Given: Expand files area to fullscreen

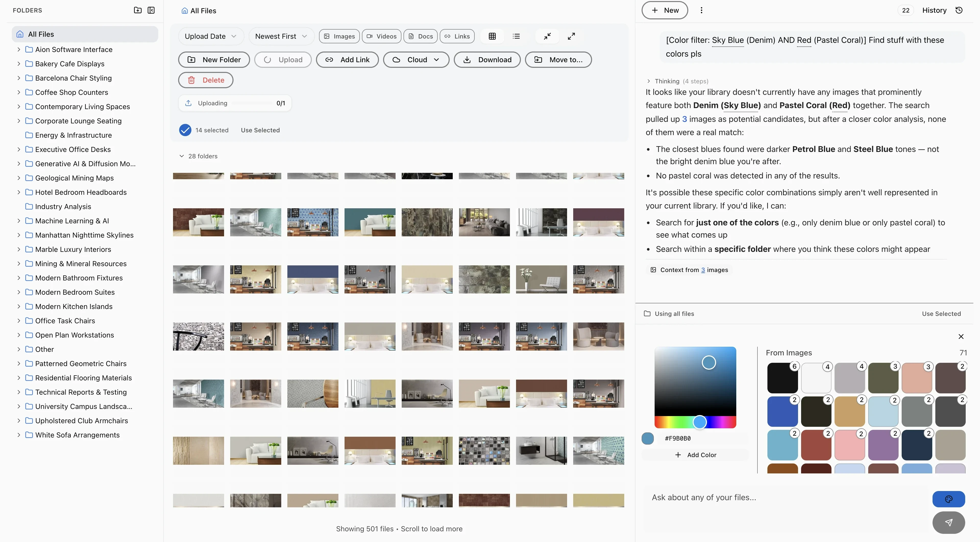Looking at the screenshot, I should coord(571,36).
